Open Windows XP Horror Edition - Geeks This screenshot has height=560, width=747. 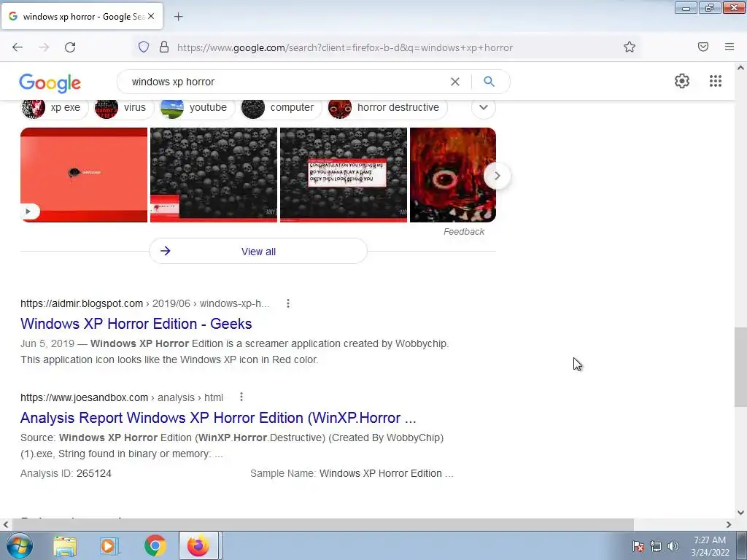tap(136, 324)
